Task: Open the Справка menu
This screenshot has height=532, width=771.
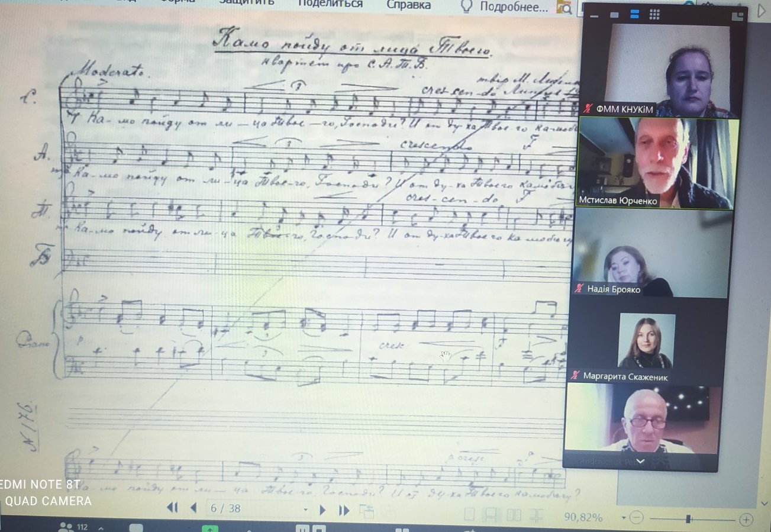Action: coord(409,5)
